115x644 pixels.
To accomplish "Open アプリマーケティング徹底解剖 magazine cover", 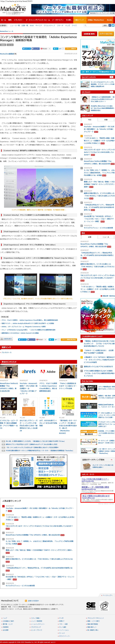I will 98,56.
